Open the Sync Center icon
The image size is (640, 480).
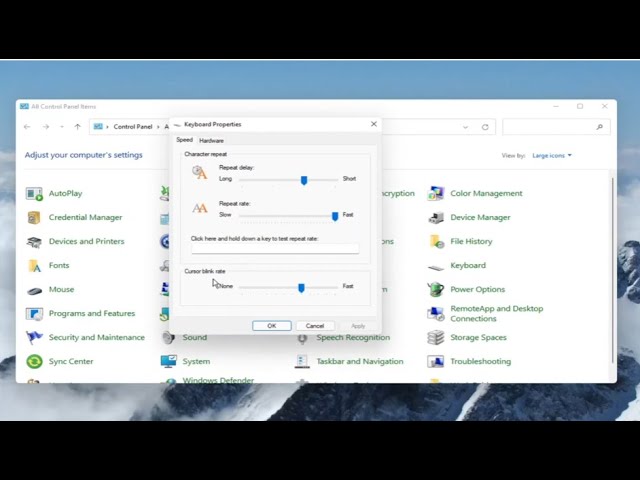pos(34,362)
